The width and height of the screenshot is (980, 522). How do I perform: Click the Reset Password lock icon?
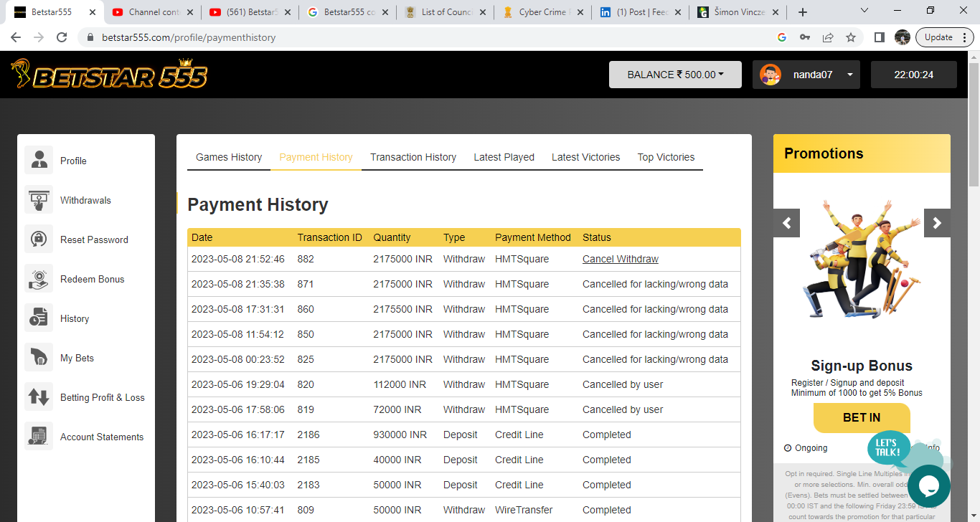[x=39, y=239]
